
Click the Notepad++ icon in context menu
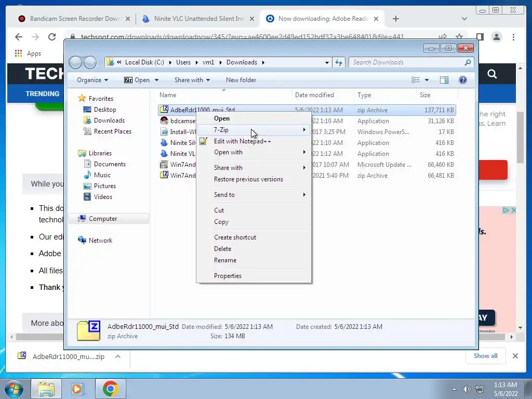[203, 141]
